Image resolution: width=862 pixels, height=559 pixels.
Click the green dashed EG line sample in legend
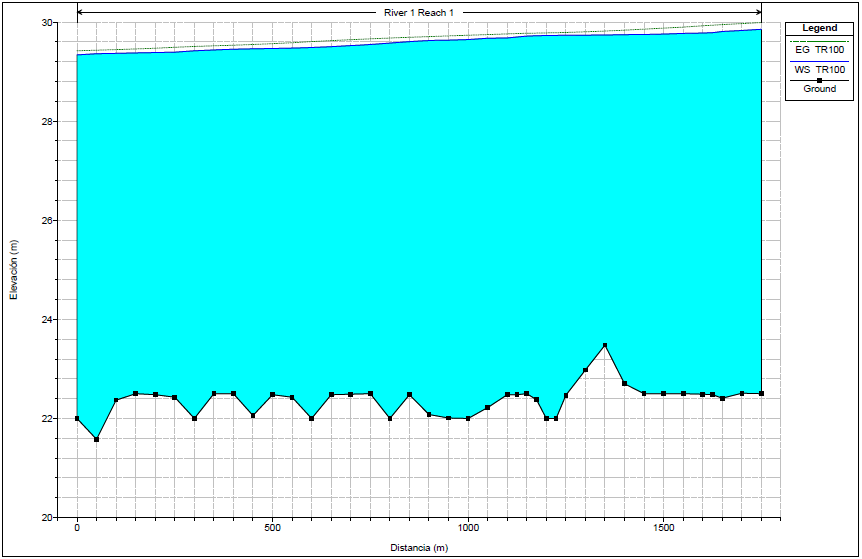(x=819, y=41)
